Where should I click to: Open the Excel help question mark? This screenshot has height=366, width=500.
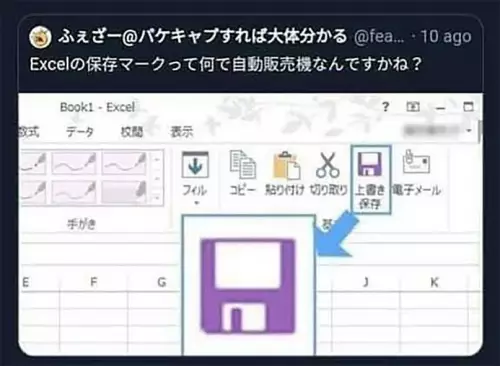click(x=385, y=107)
